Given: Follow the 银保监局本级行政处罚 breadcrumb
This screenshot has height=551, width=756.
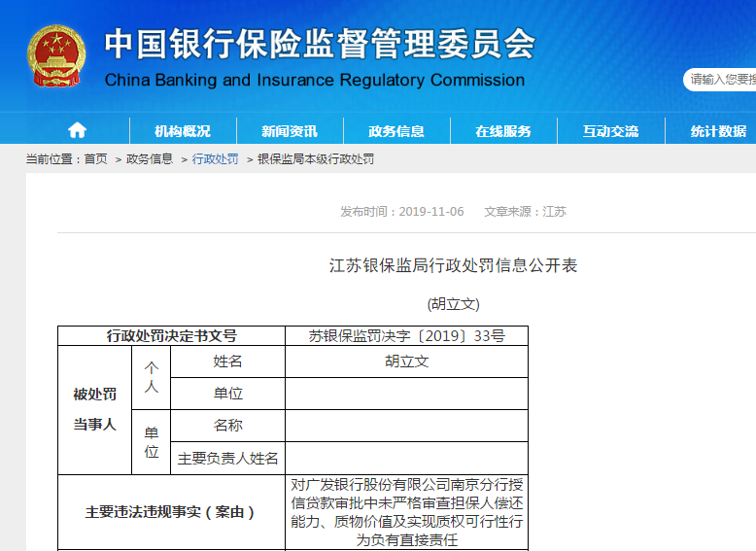Looking at the screenshot, I should [316, 159].
